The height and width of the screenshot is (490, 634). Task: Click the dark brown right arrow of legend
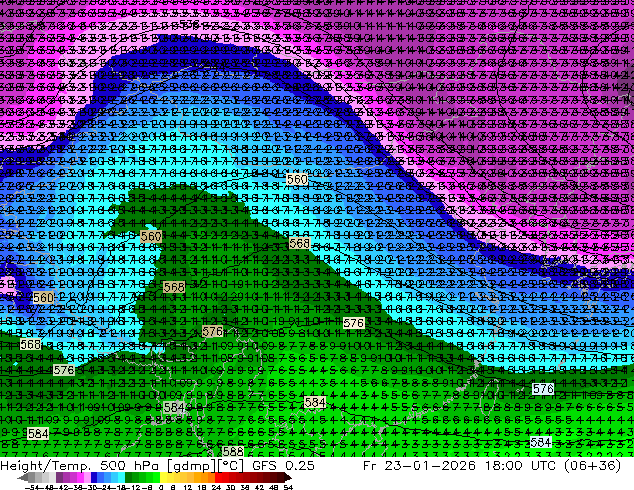[x=288, y=478]
